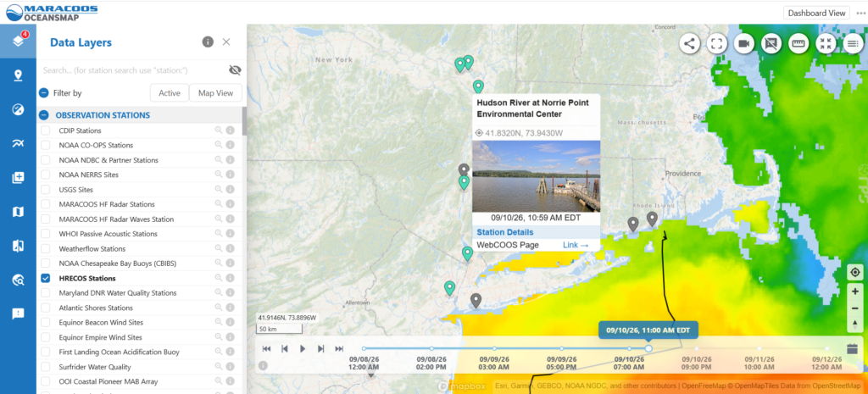The height and width of the screenshot is (394, 868).
Task: Click zoom-to icon for HRECOS Stations
Action: pyautogui.click(x=220, y=278)
